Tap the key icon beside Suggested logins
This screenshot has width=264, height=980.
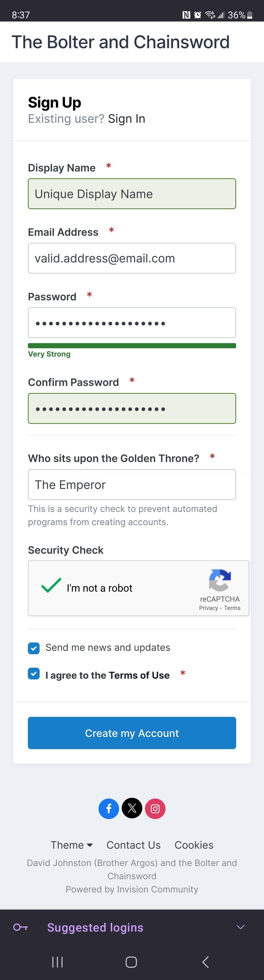tap(21, 927)
